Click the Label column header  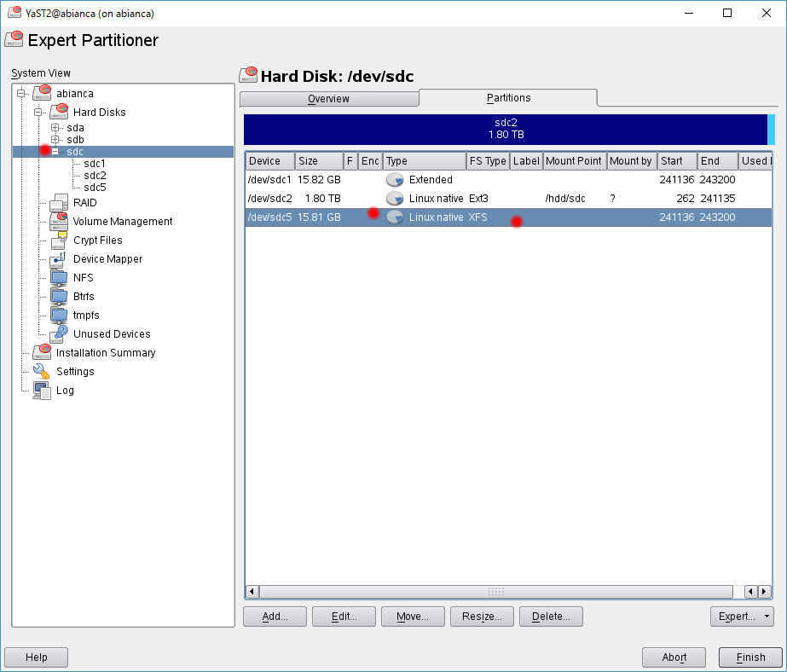[x=526, y=161]
